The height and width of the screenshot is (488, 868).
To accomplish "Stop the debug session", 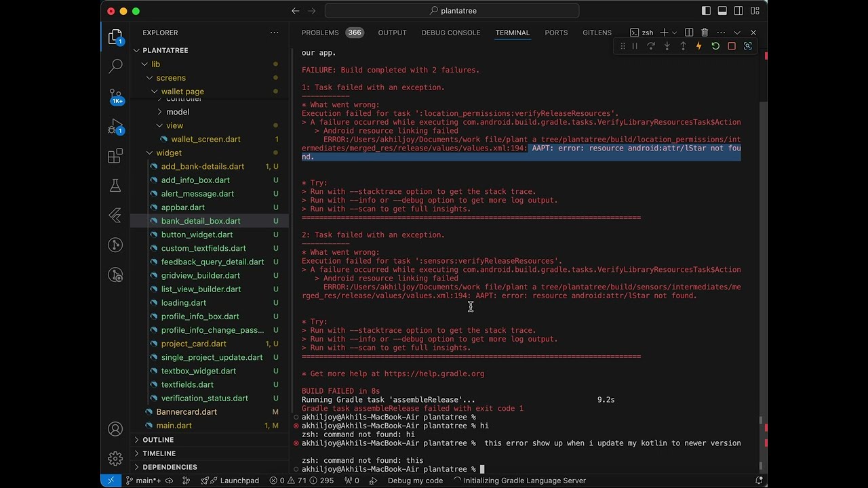I will pyautogui.click(x=732, y=46).
